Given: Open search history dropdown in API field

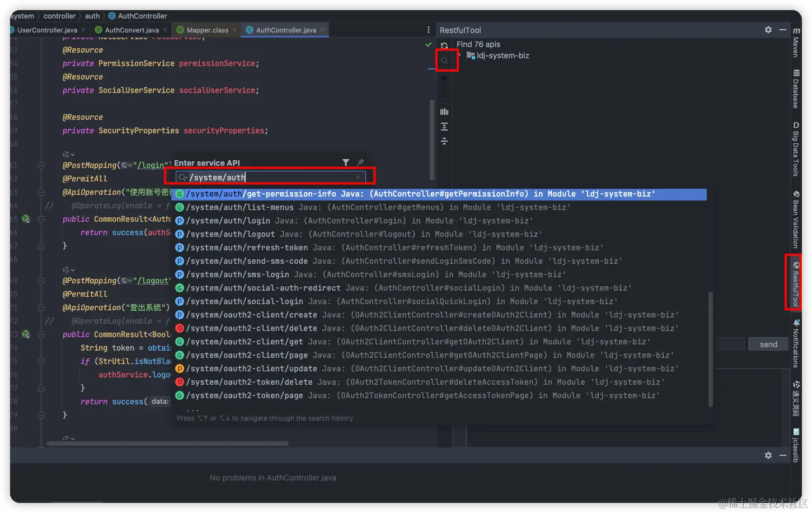Looking at the screenshot, I should (183, 178).
